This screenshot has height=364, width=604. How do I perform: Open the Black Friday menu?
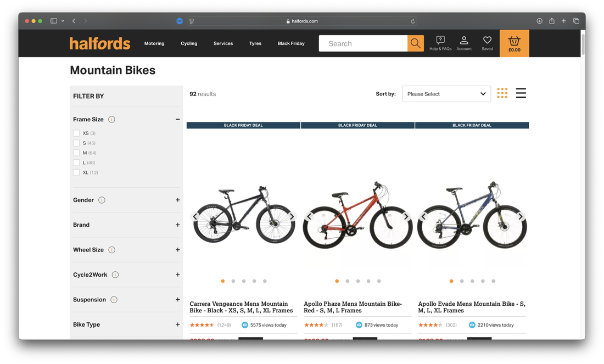291,43
